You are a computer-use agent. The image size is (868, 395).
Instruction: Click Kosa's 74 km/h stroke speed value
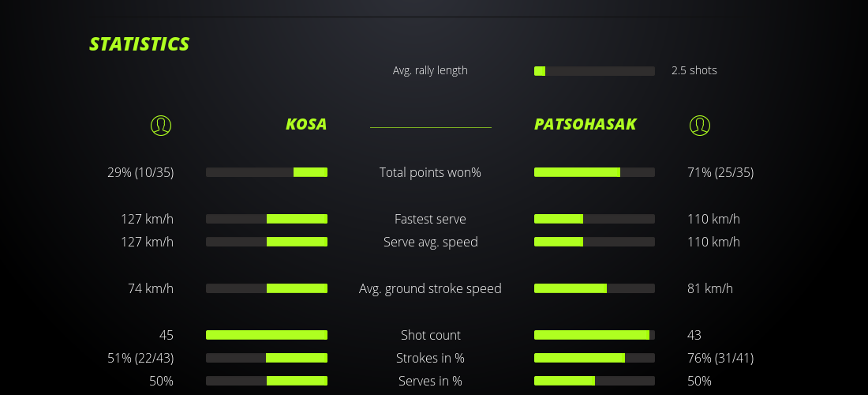(x=151, y=288)
